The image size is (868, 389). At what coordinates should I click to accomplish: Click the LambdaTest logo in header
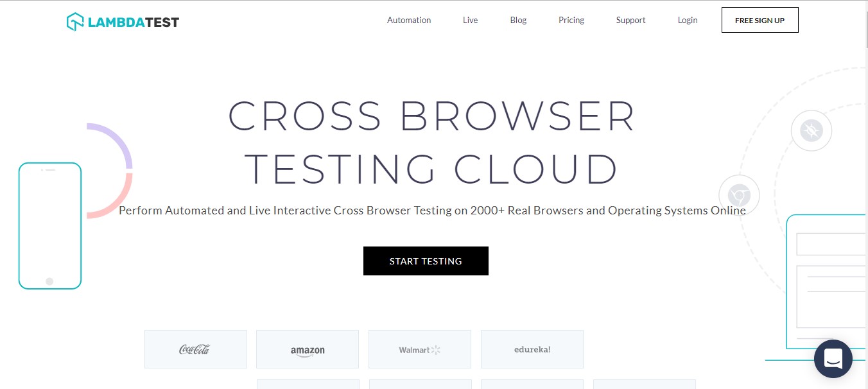[x=123, y=22]
